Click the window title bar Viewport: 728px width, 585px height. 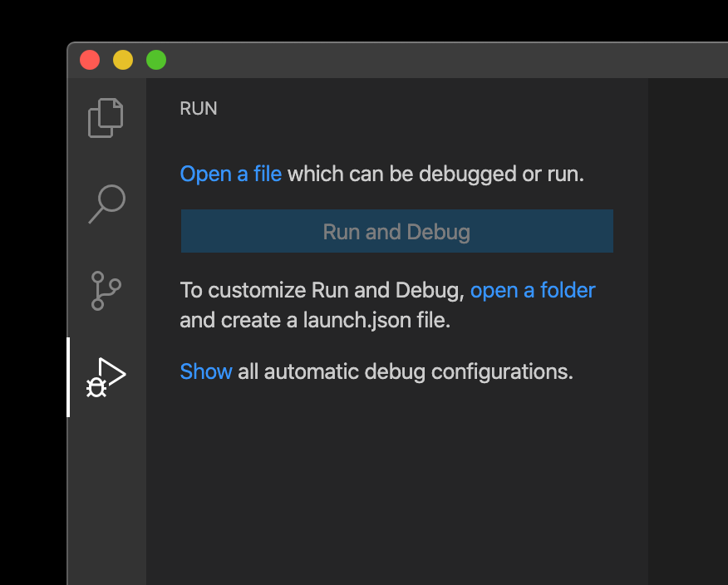click(416, 60)
